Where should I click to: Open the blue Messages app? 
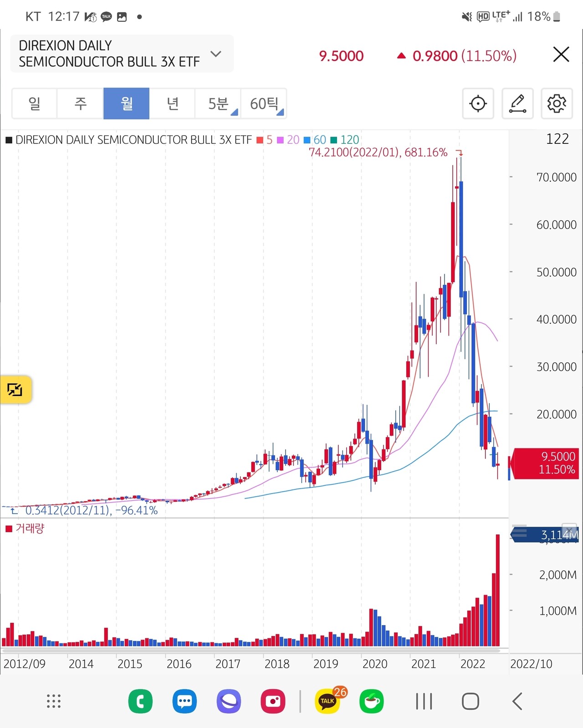pos(184,701)
